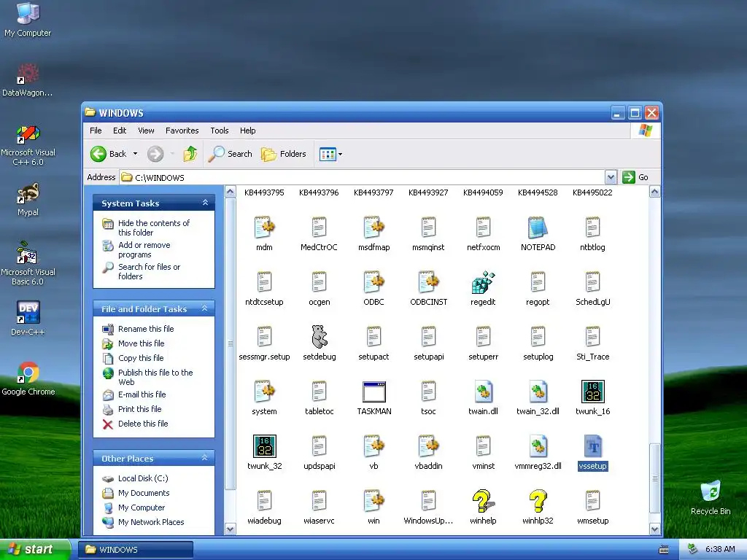Click Hide the contents of this folder

pos(153,227)
